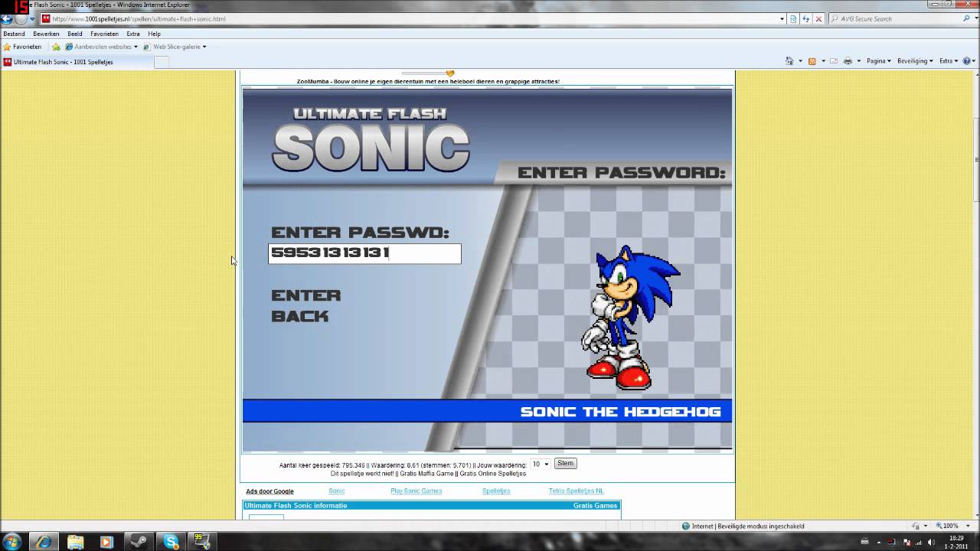Click the Ads door Google link
This screenshot has height=551, width=980.
(269, 491)
